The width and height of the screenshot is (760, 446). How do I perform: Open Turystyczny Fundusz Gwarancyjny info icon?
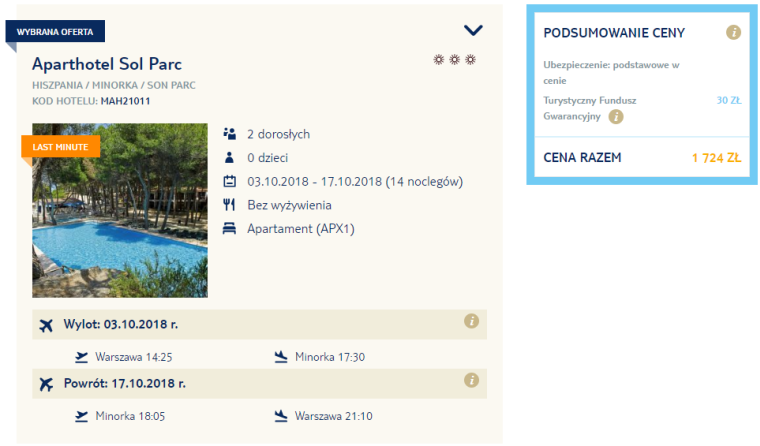point(616,116)
